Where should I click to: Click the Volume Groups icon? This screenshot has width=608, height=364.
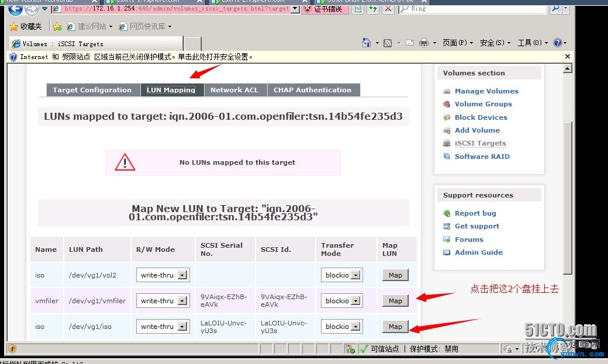pos(447,104)
